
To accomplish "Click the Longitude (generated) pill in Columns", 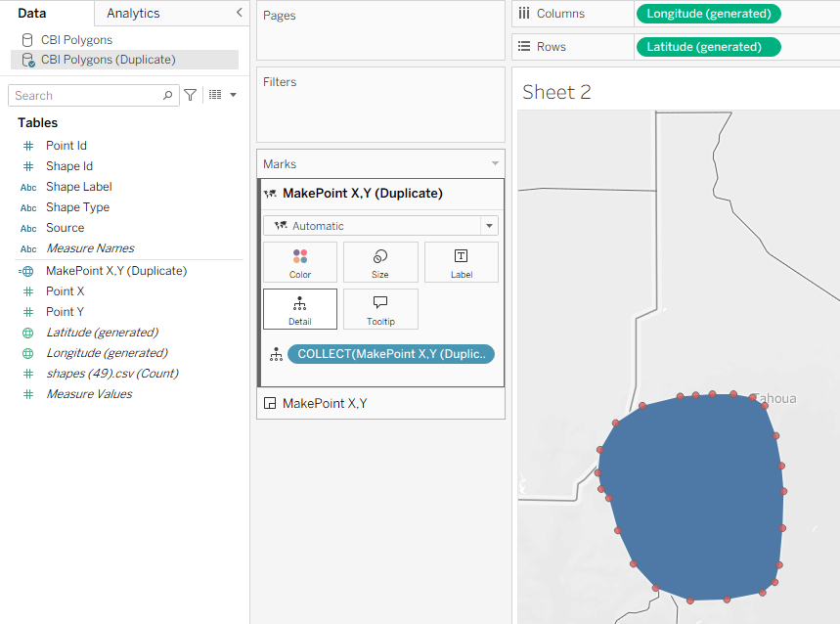I will pyautogui.click(x=709, y=14).
